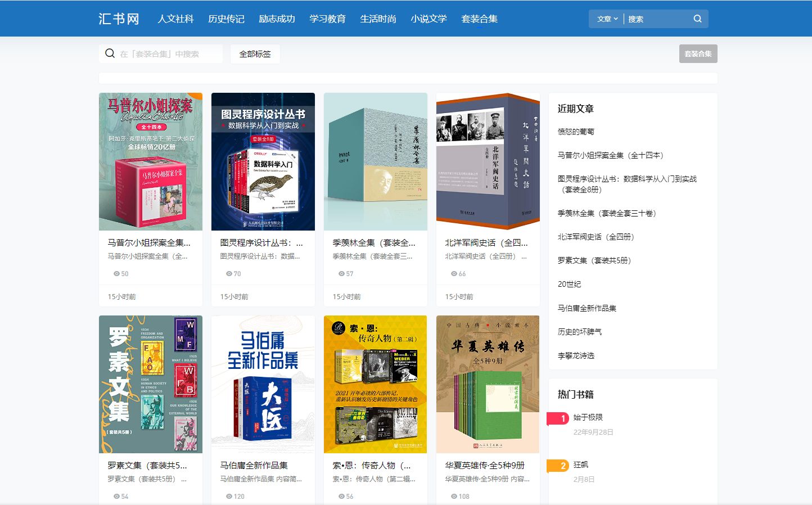The height and width of the screenshot is (505, 812).
Task: Click the 马普尔小姐探案全集 card description text
Action: tap(147, 256)
